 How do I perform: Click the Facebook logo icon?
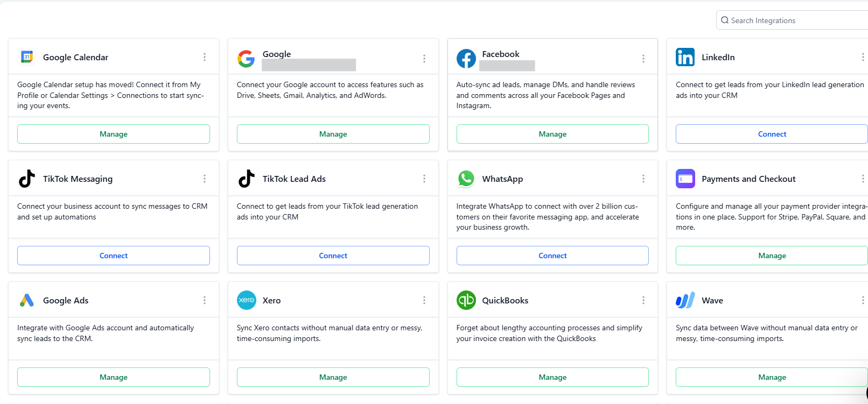tap(466, 58)
